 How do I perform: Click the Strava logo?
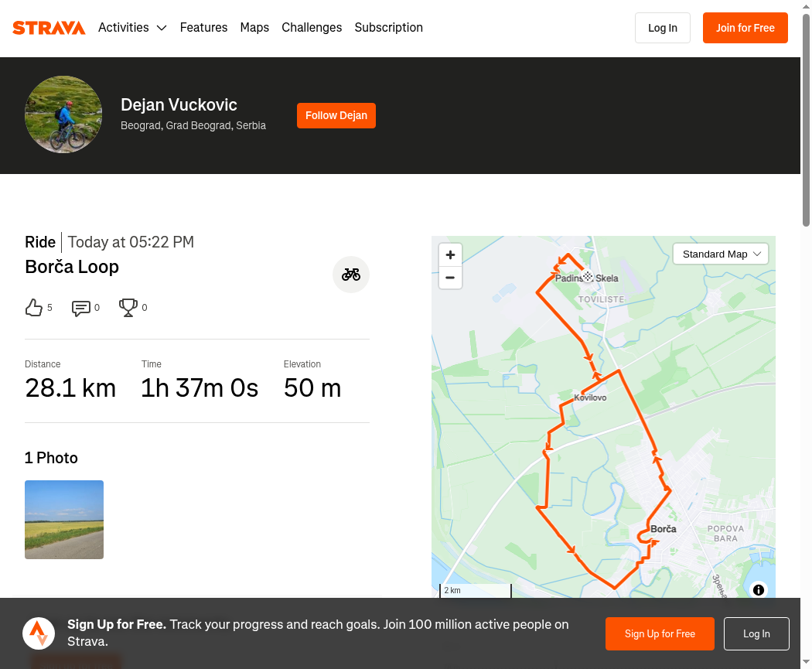(49, 28)
